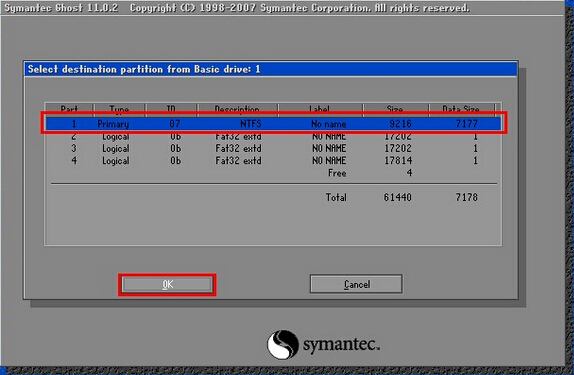
Task: Click the ID column header
Action: click(171, 109)
